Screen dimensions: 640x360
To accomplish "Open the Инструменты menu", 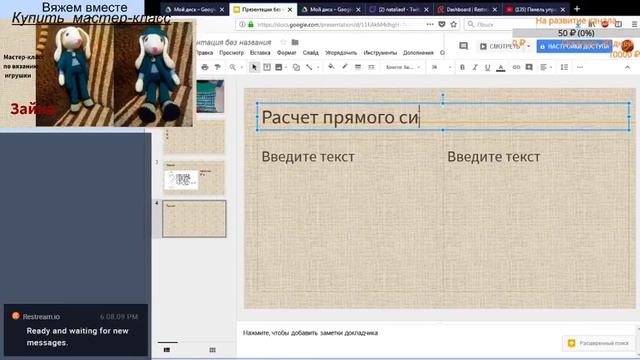I will (380, 53).
